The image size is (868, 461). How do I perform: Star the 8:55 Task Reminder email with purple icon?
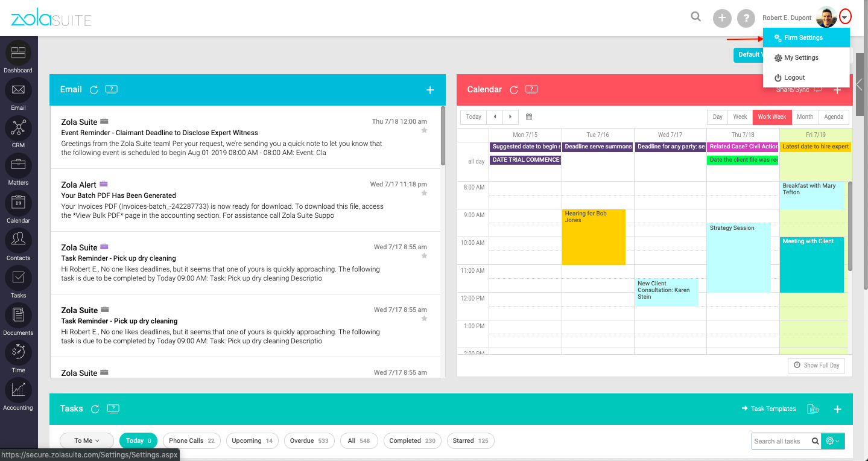(x=424, y=256)
